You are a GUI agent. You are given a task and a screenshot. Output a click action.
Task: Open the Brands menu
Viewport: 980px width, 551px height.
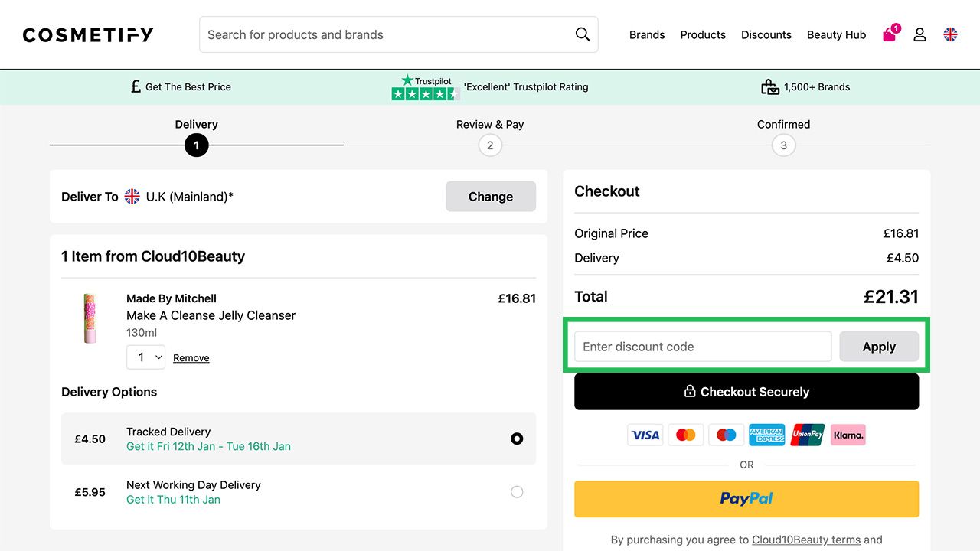click(x=647, y=34)
